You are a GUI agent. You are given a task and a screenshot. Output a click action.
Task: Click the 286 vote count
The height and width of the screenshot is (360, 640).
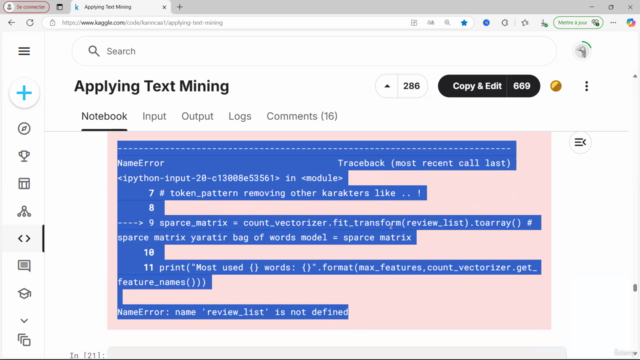(x=411, y=86)
